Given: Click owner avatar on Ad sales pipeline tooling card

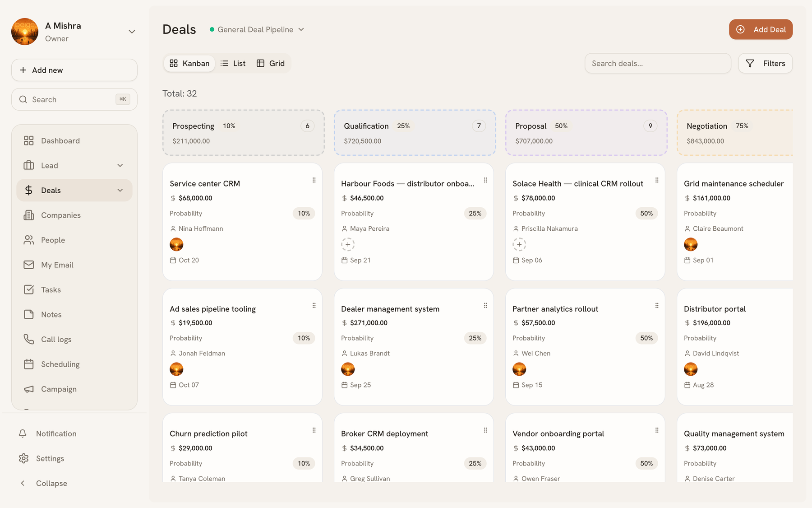Looking at the screenshot, I should [176, 369].
